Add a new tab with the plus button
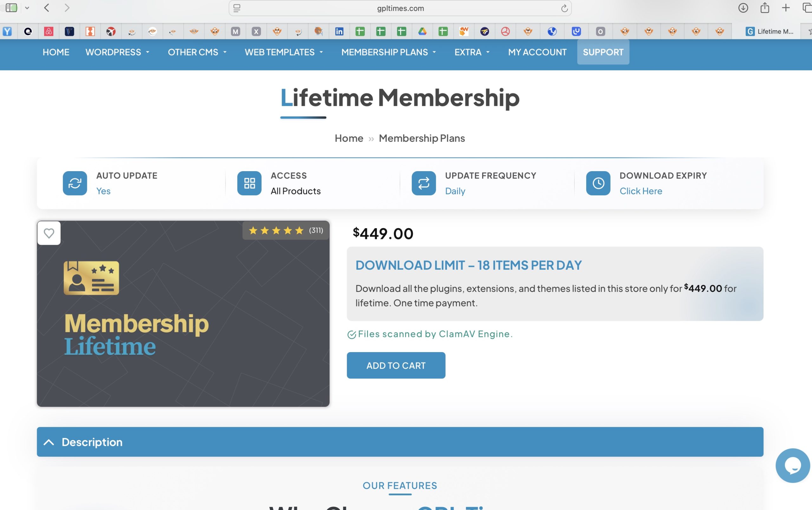The width and height of the screenshot is (812, 510). [786, 8]
